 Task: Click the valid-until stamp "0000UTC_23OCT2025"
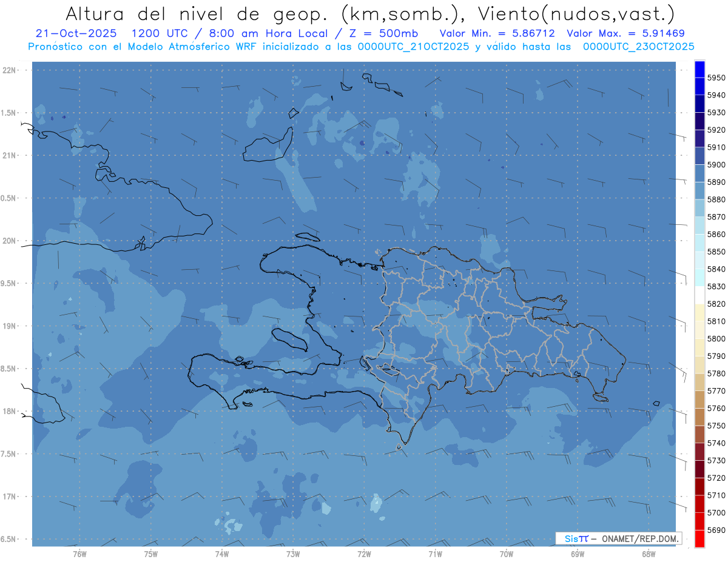coord(638,47)
